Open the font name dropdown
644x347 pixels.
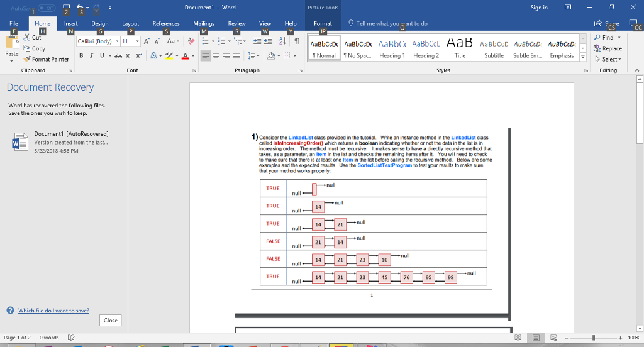(x=116, y=41)
